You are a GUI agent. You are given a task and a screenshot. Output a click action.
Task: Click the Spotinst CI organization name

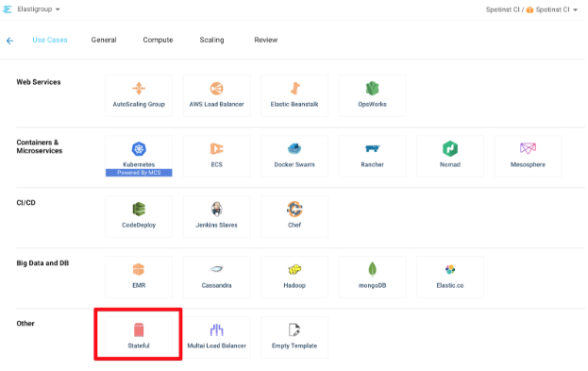pos(502,9)
